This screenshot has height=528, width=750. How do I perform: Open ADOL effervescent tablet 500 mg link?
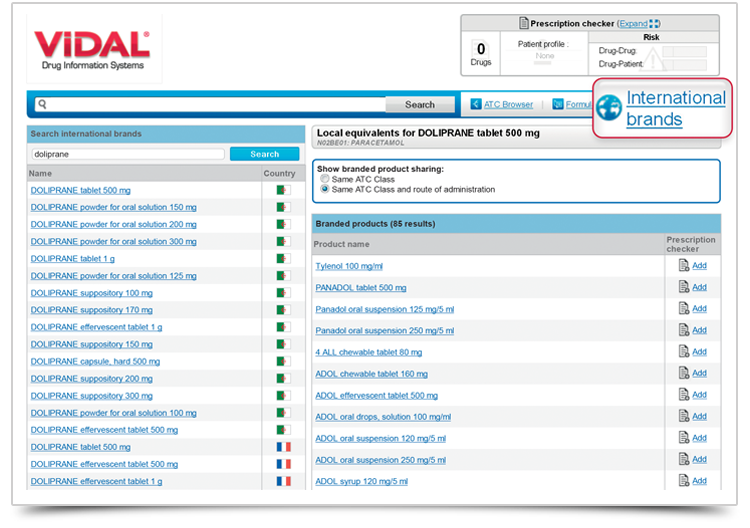[376, 396]
